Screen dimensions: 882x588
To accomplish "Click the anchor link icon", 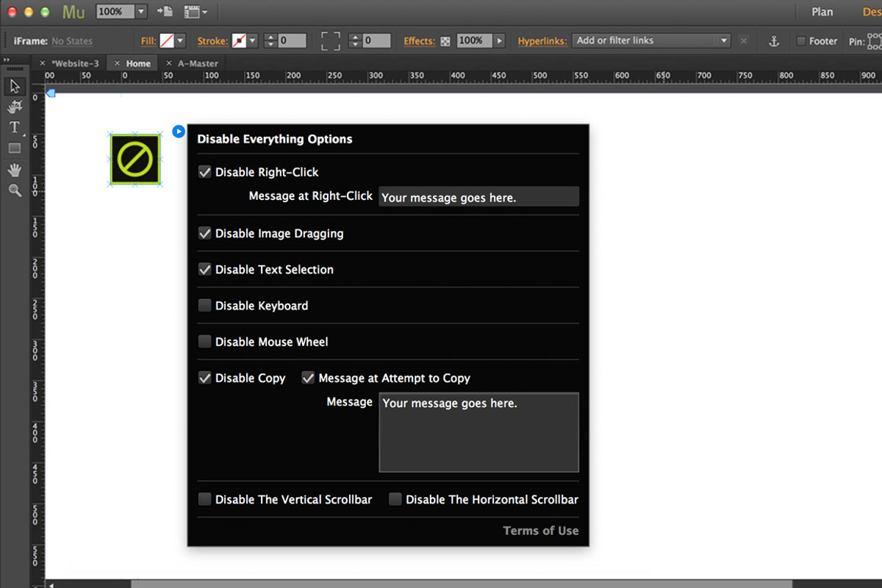I will pos(773,41).
